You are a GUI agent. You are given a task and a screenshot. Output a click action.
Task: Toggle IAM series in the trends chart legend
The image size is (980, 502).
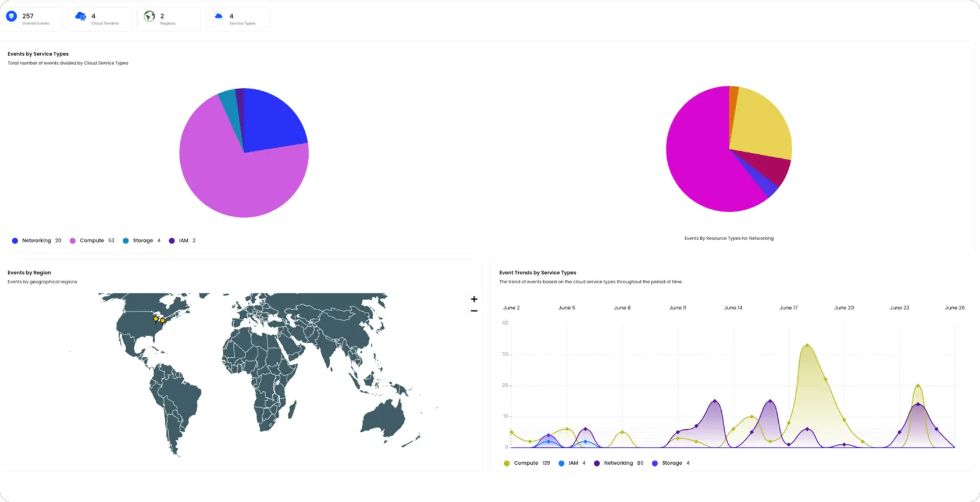(572, 464)
